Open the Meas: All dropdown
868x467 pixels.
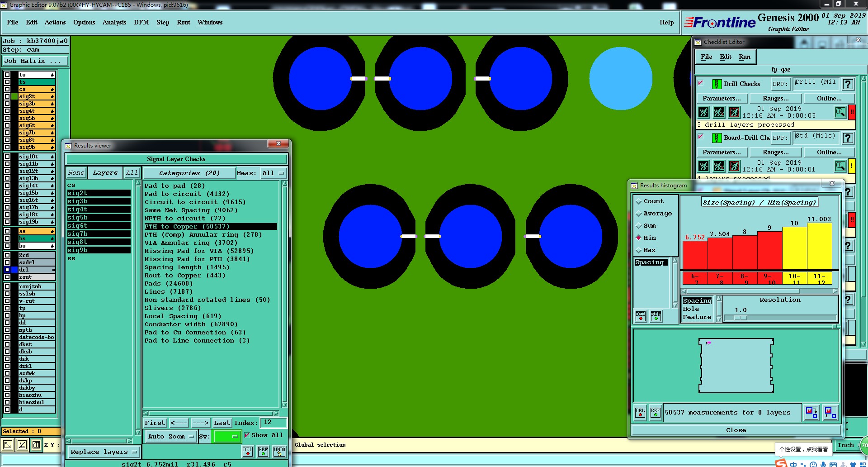click(x=274, y=173)
